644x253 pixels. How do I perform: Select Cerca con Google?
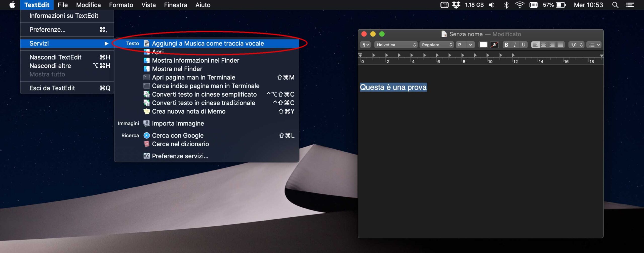coord(207,136)
